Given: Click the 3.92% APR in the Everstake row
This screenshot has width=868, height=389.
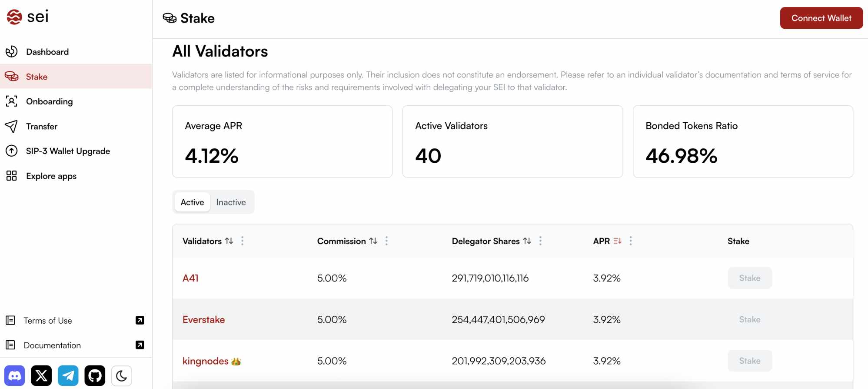Looking at the screenshot, I should [607, 319].
